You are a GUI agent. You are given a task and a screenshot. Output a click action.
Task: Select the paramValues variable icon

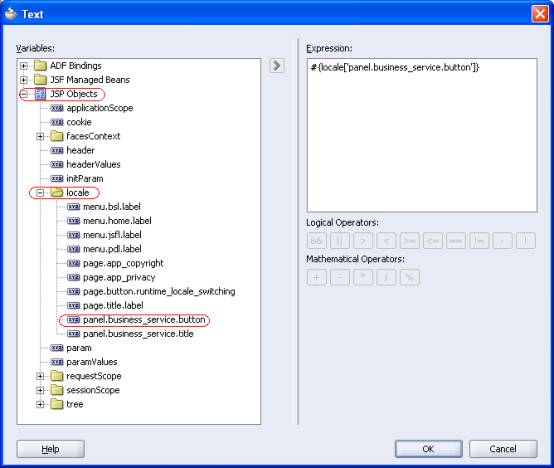click(57, 362)
